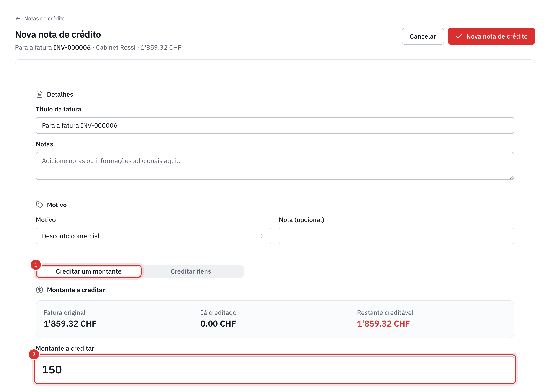
Task: Open the Motivo dropdown showing Desconto comercial
Action: [153, 236]
